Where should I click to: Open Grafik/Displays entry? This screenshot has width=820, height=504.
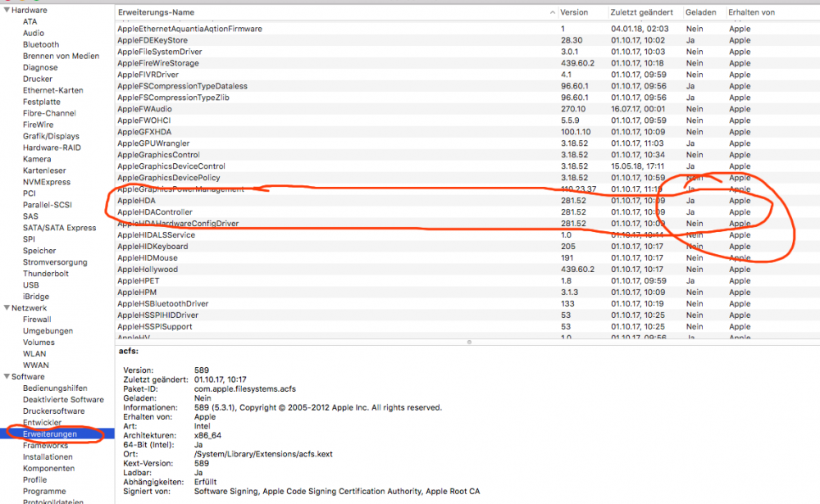51,137
